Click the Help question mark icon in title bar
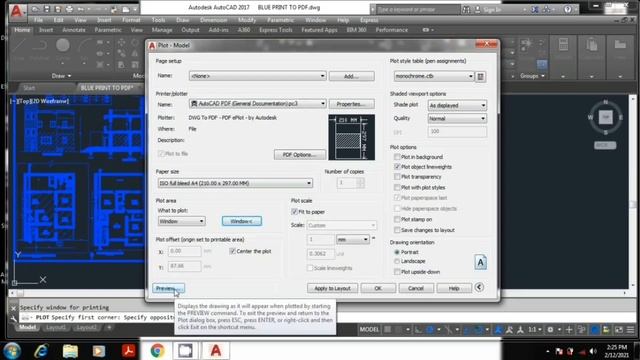This screenshot has height=360, width=640. pos(568,9)
